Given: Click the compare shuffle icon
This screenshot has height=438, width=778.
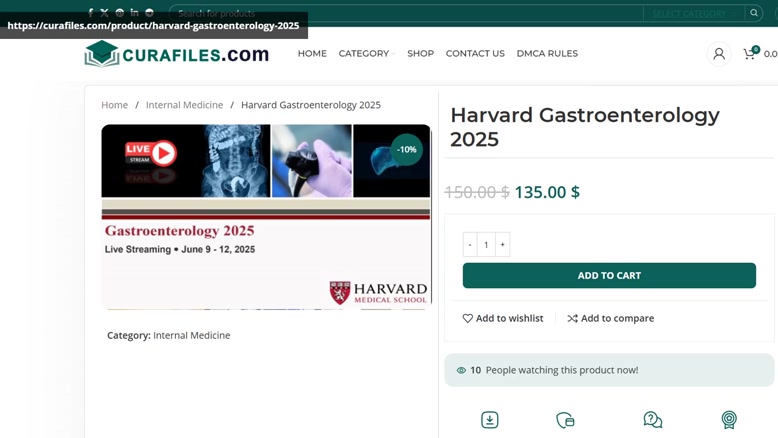Looking at the screenshot, I should click(x=572, y=318).
